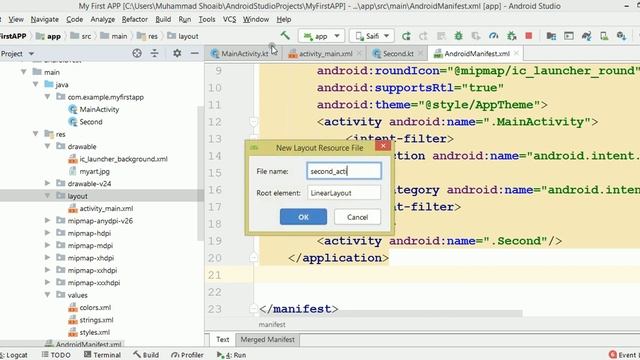
Task: Expand the mipmap-anydpi-v26 folder
Action: [47, 220]
